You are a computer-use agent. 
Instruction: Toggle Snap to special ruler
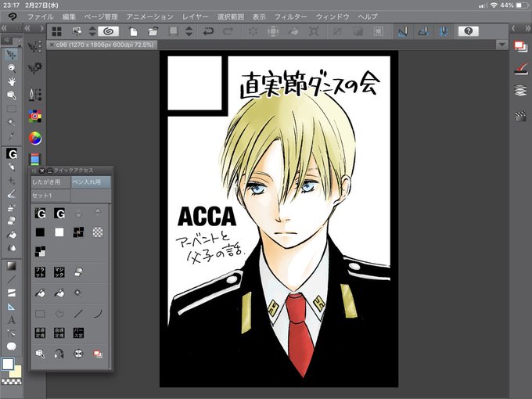click(x=423, y=31)
